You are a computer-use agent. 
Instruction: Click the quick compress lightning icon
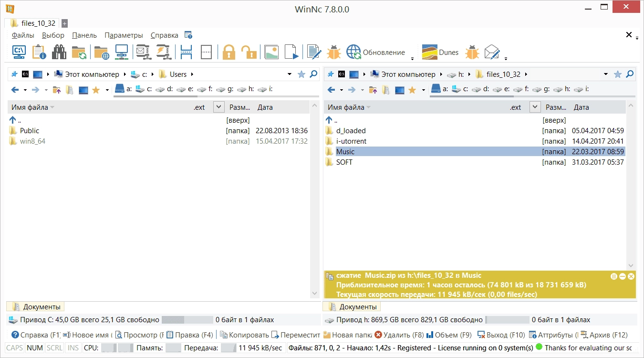pos(164,52)
